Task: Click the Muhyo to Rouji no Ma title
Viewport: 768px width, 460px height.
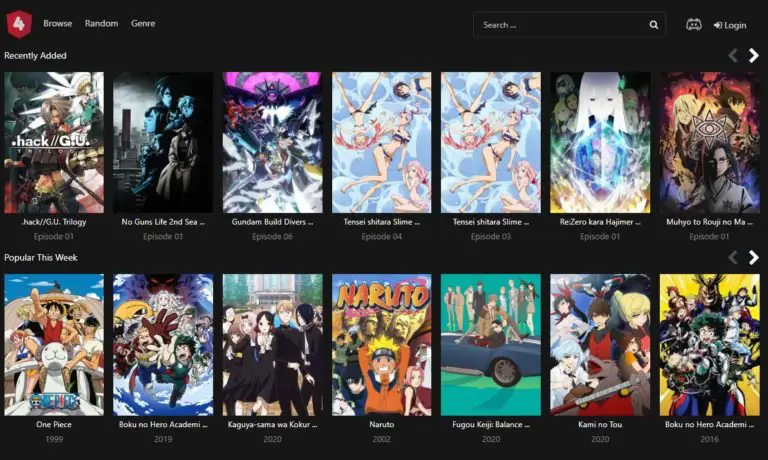Action: (x=709, y=222)
